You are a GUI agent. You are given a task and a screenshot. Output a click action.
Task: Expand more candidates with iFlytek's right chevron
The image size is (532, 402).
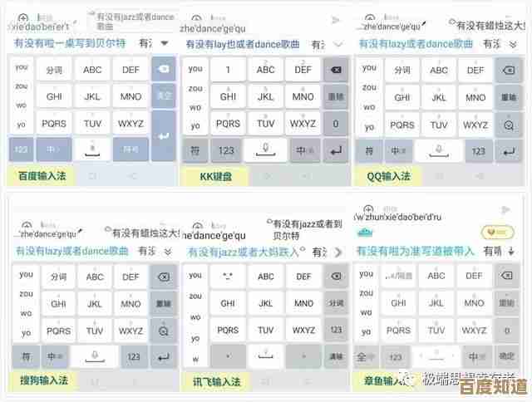click(x=337, y=252)
